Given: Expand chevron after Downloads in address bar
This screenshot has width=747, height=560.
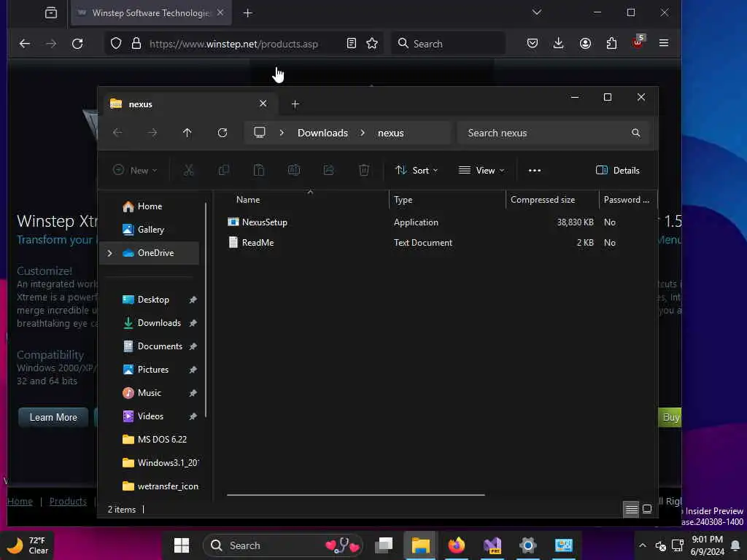Looking at the screenshot, I should click(363, 133).
